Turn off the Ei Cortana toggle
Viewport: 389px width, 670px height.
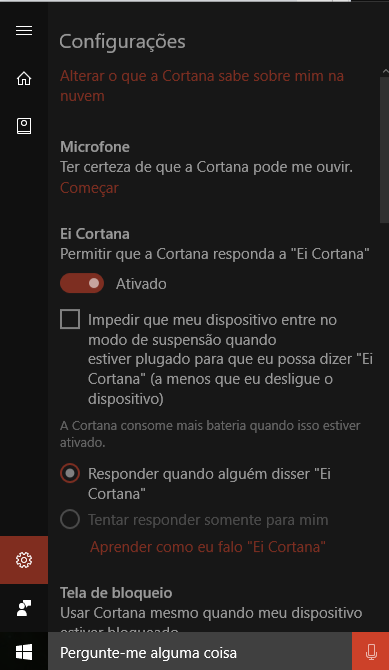(x=82, y=283)
